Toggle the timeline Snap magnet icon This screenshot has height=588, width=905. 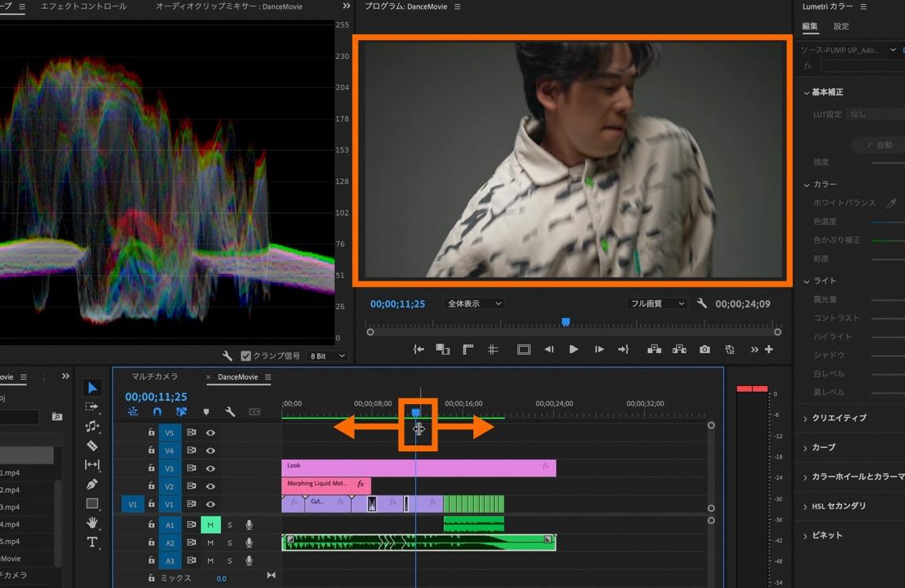point(157,412)
